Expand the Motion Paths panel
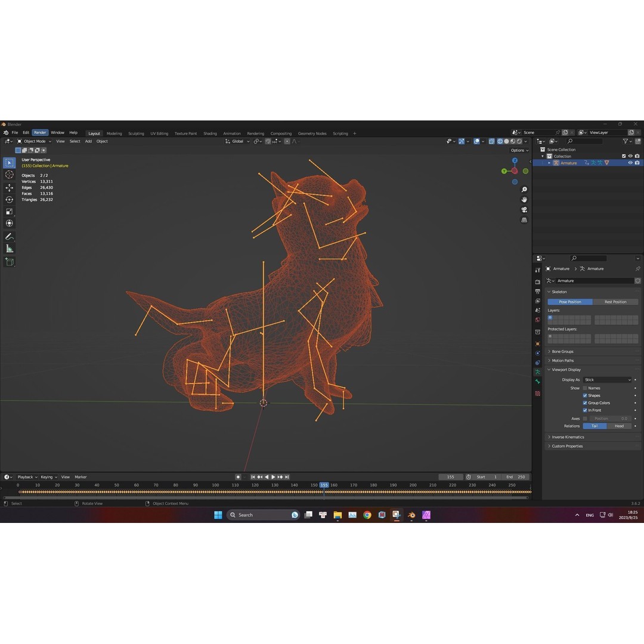The image size is (644, 644). tap(593, 361)
